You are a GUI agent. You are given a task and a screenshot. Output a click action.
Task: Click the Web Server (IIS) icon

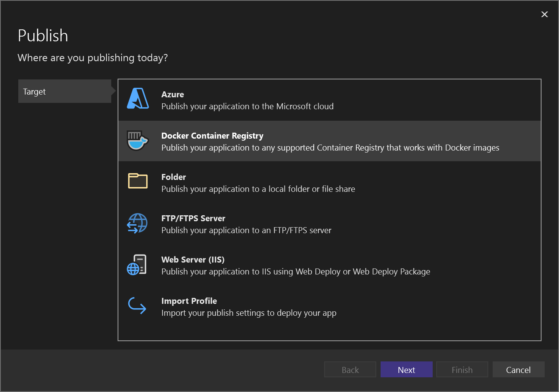tap(137, 265)
